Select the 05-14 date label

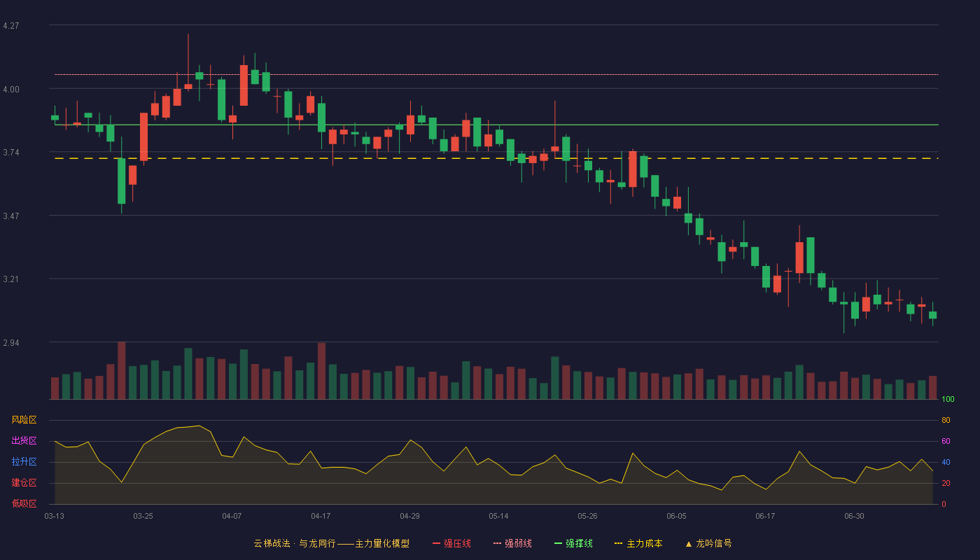498,516
